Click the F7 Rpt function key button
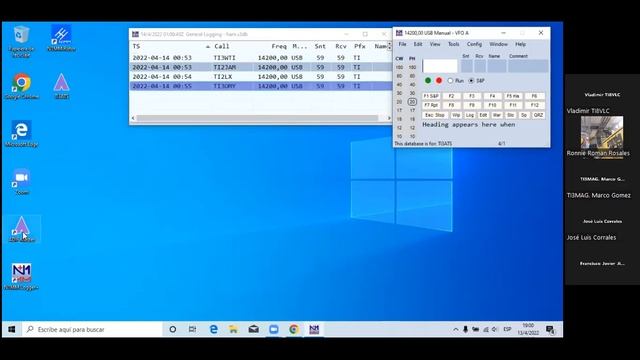 click(x=431, y=105)
